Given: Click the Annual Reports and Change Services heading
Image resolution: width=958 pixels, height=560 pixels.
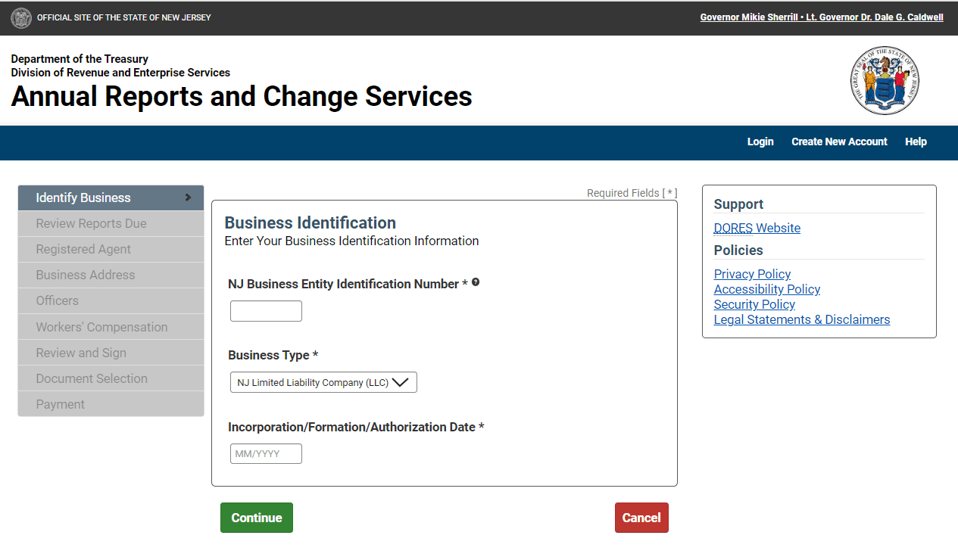Looking at the screenshot, I should pos(242,97).
